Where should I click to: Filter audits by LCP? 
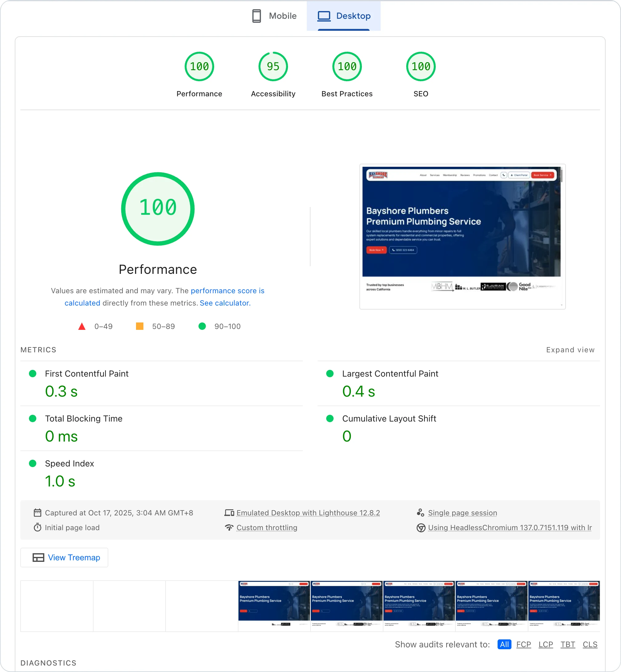click(x=545, y=644)
